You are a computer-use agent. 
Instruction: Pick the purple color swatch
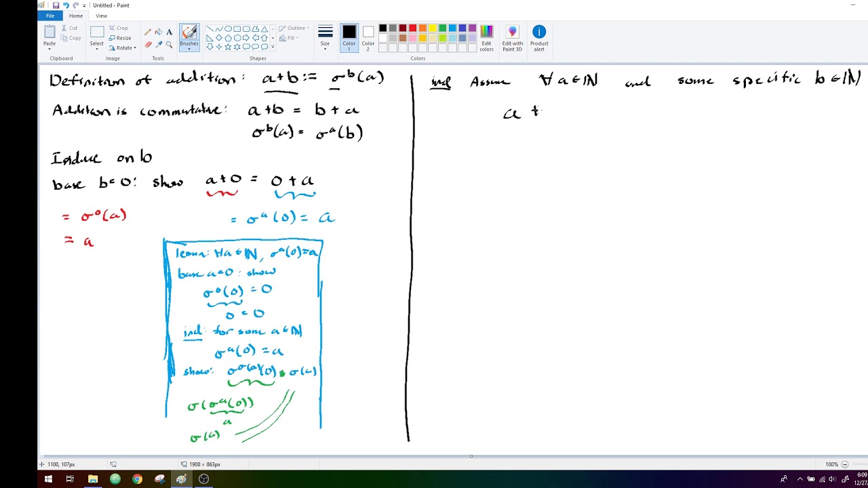[472, 28]
